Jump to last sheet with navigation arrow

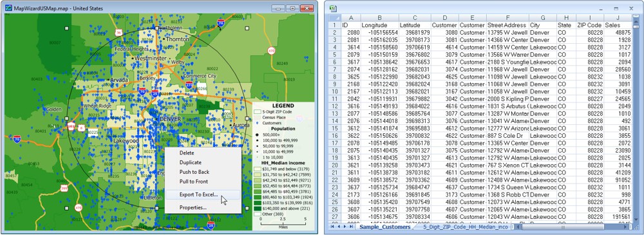pyautogui.click(x=350, y=227)
